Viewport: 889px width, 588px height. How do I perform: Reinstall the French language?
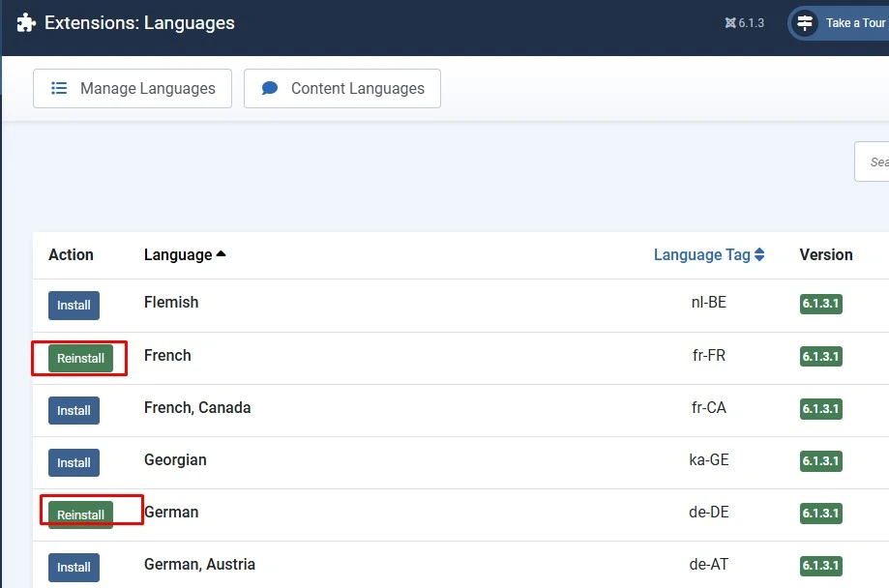(x=80, y=359)
